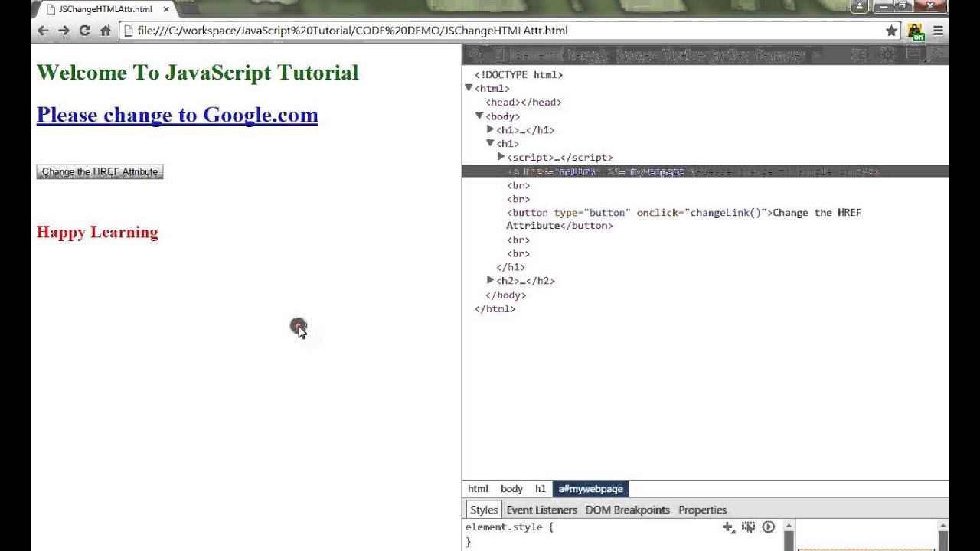Viewport: 980px width, 551px height.
Task: Collapse the <body> node
Action: click(x=479, y=116)
